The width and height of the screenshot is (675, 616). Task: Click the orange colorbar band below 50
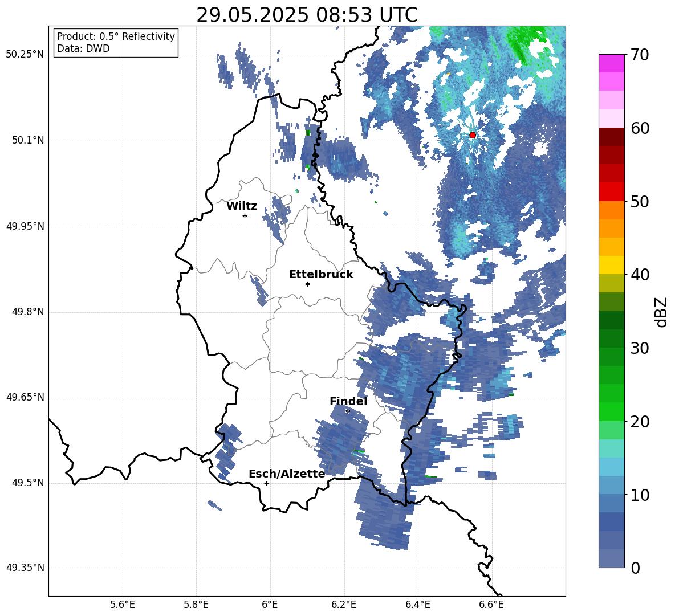(x=611, y=210)
